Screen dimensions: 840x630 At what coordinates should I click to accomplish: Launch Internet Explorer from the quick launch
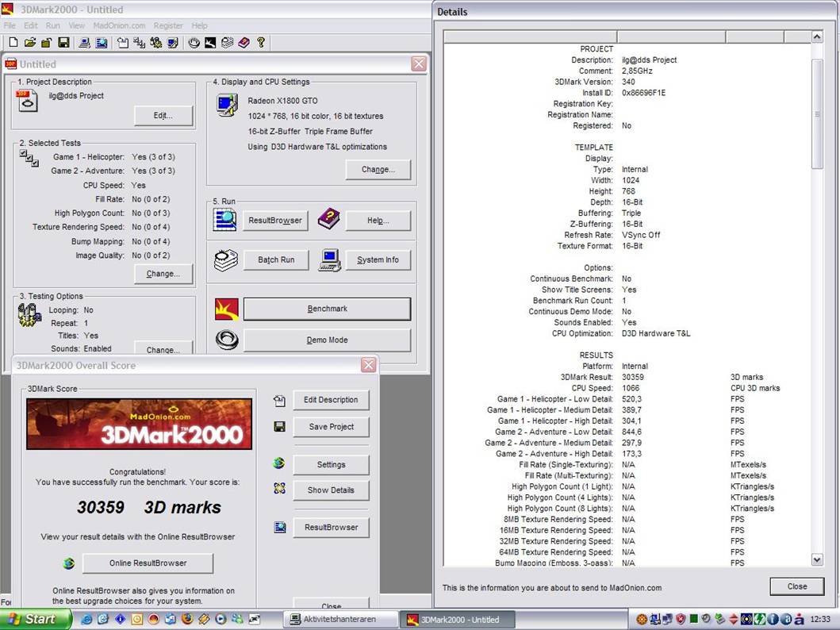click(86, 619)
